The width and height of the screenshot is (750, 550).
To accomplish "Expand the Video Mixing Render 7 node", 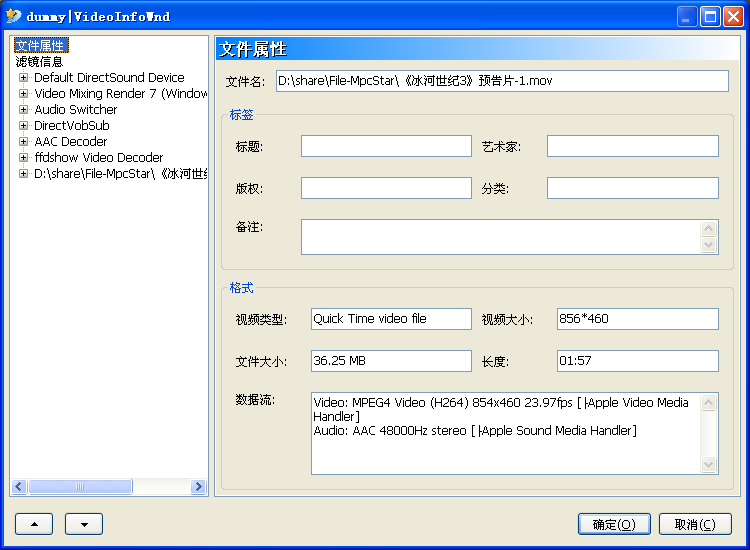I will [x=24, y=94].
